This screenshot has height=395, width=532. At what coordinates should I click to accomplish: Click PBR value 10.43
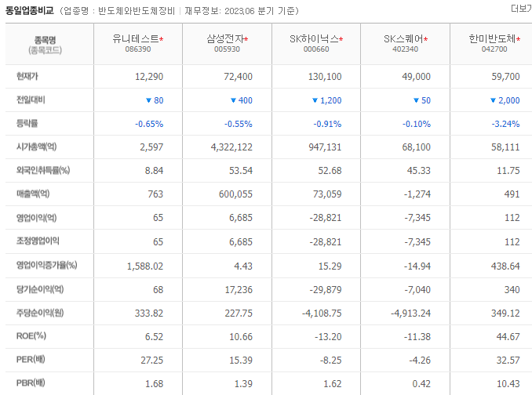[x=508, y=384]
